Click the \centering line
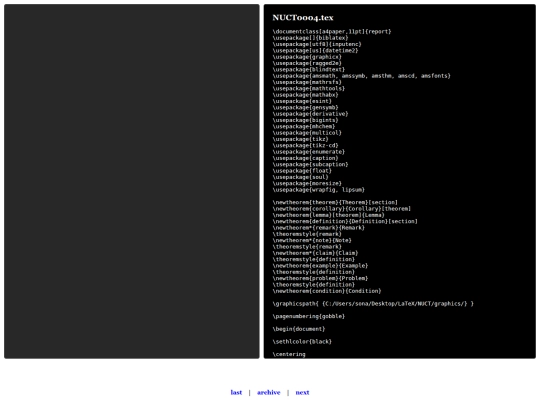The height and width of the screenshot is (405, 540). point(289,354)
